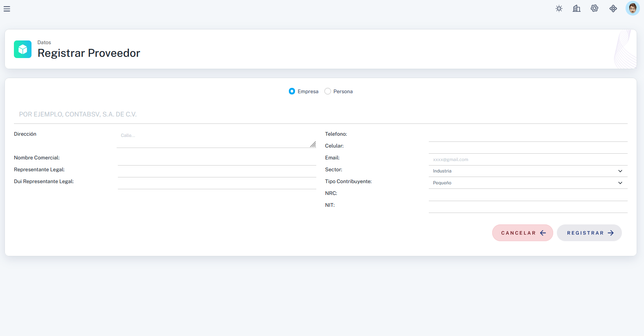Click the diamond grid apps icon

pyautogui.click(x=613, y=9)
